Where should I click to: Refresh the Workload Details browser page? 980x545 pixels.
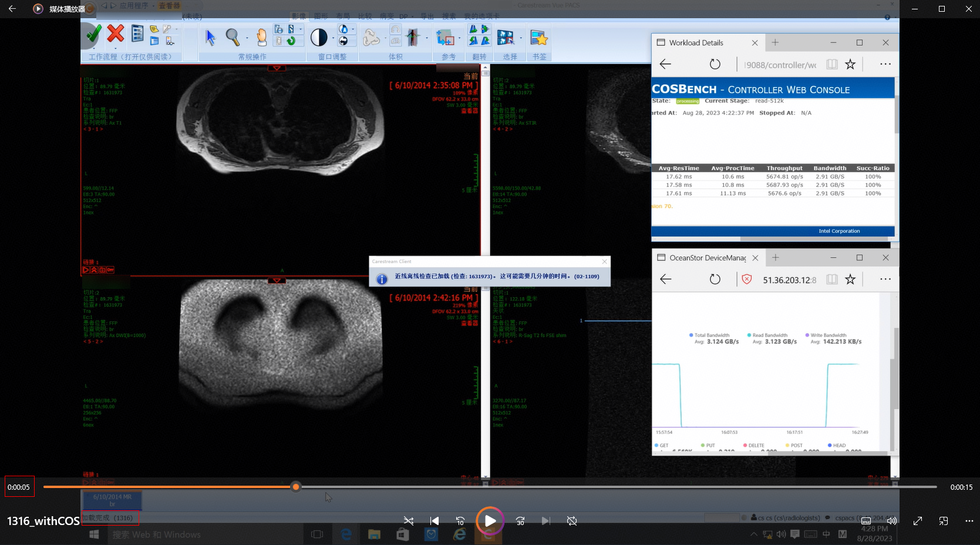click(715, 64)
